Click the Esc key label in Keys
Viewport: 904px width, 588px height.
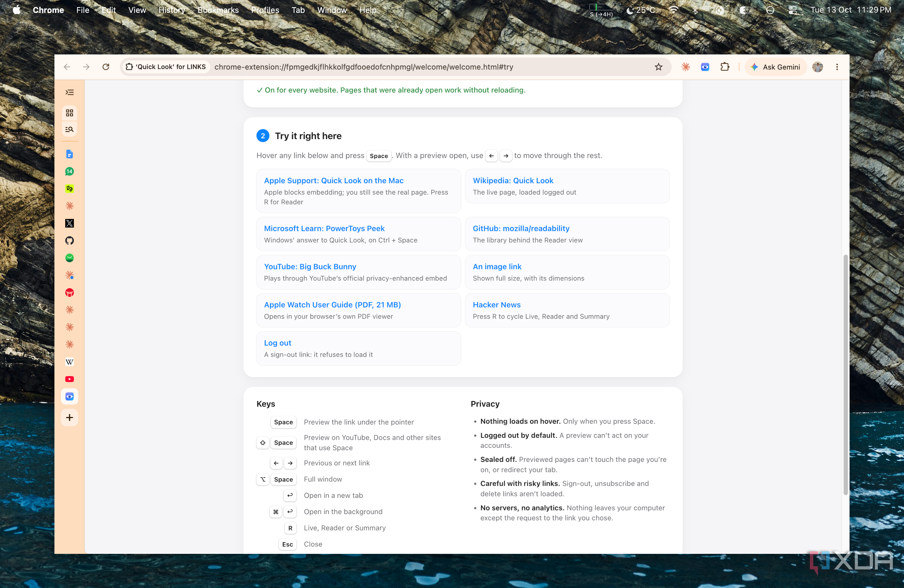click(x=287, y=544)
